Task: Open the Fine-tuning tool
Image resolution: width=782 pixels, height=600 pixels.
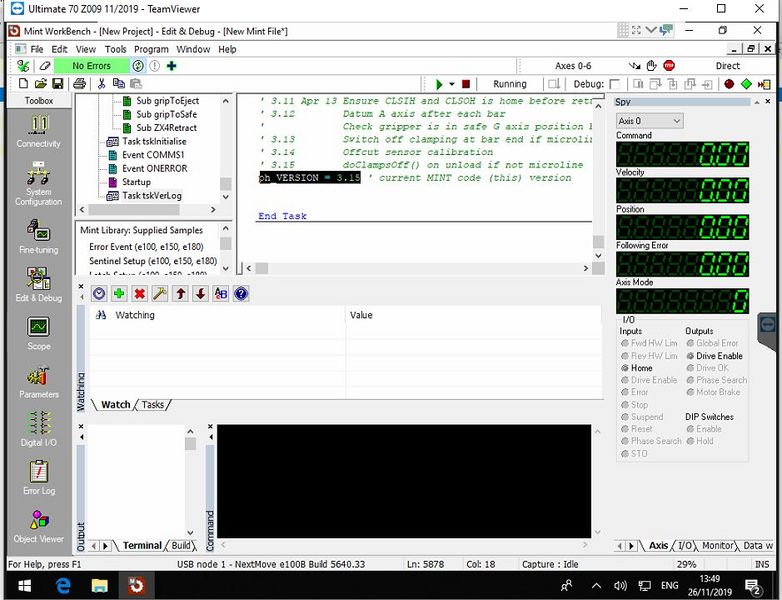Action: pos(39,237)
